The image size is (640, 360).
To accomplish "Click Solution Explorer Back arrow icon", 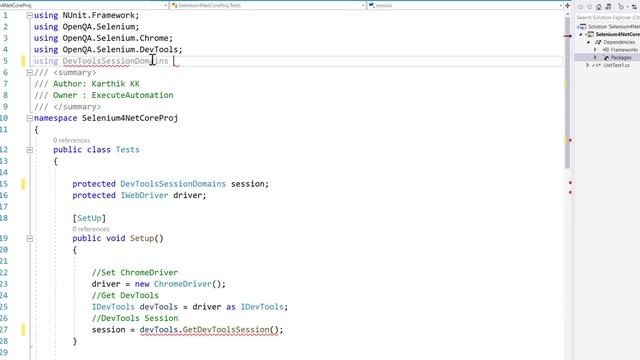I will click(x=580, y=7).
